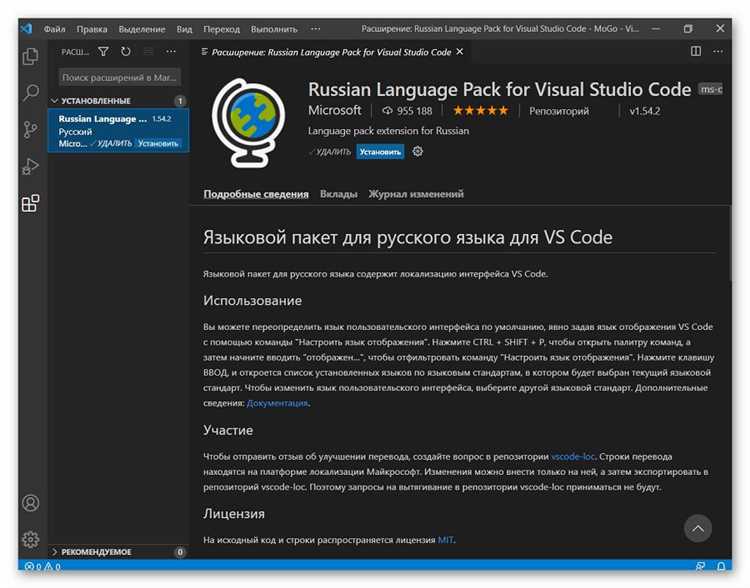Click the download count 955 188

407,111
